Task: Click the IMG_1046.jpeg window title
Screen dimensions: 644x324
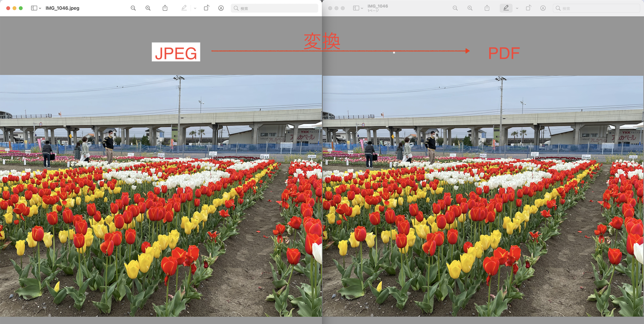Action: [62, 8]
